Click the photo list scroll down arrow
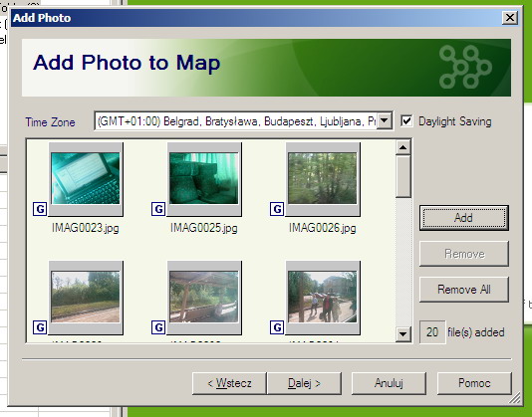Viewport: 532px width, 417px height. coord(403,334)
